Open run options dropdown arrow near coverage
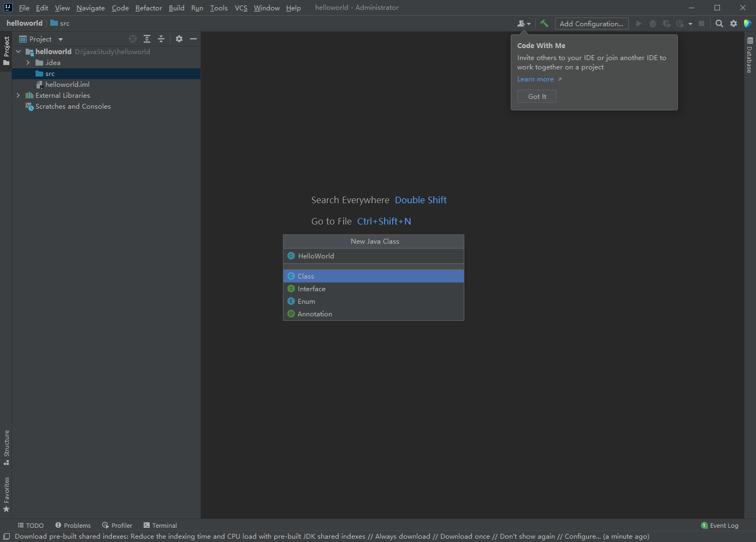 (690, 23)
